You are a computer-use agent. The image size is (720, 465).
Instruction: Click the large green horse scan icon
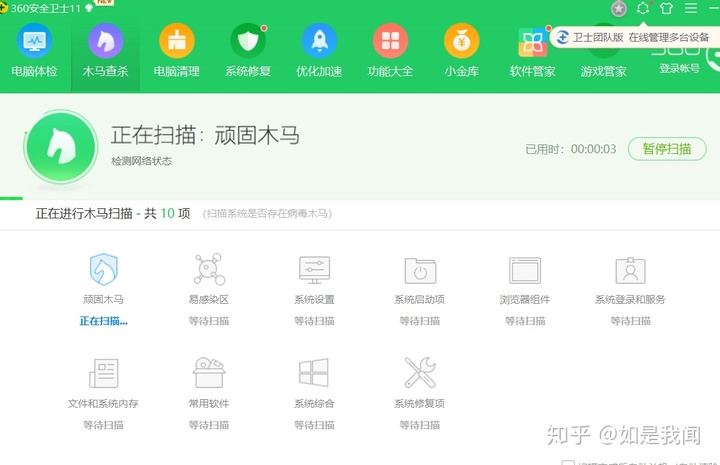(61, 147)
